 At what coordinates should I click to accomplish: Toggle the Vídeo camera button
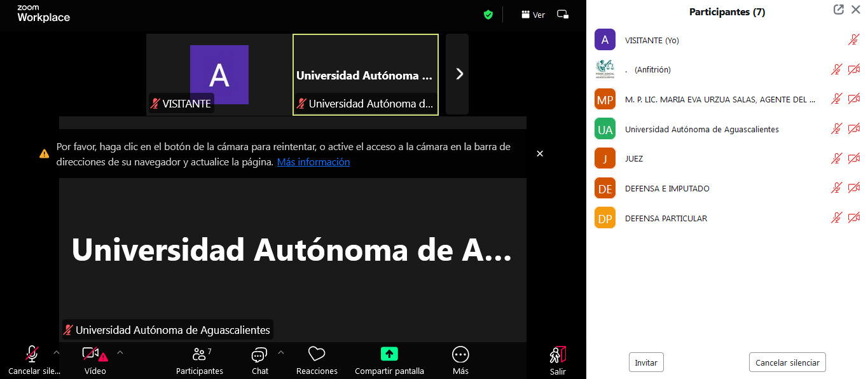click(x=92, y=354)
